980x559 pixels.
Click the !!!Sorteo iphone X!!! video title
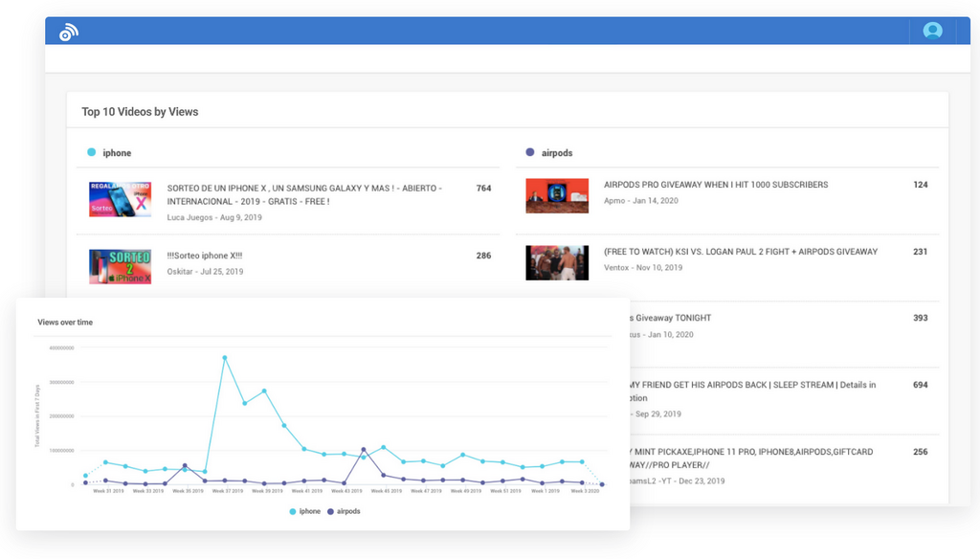coord(205,256)
